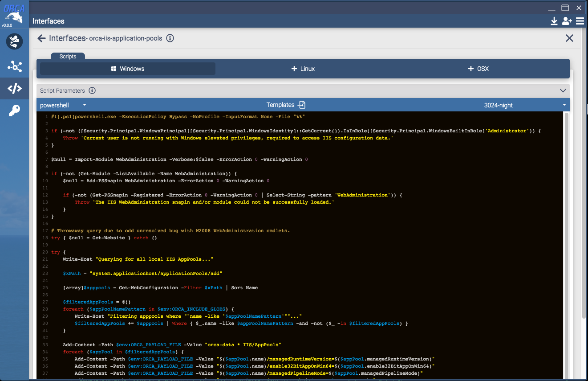
Task: Open the powershell language dropdown
Action: click(x=64, y=105)
